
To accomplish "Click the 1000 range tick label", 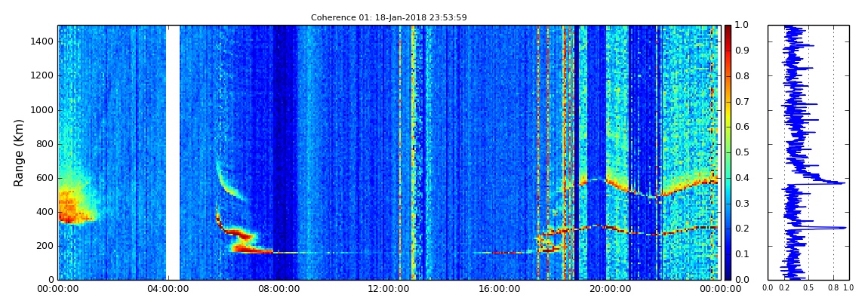I will click(x=43, y=110).
